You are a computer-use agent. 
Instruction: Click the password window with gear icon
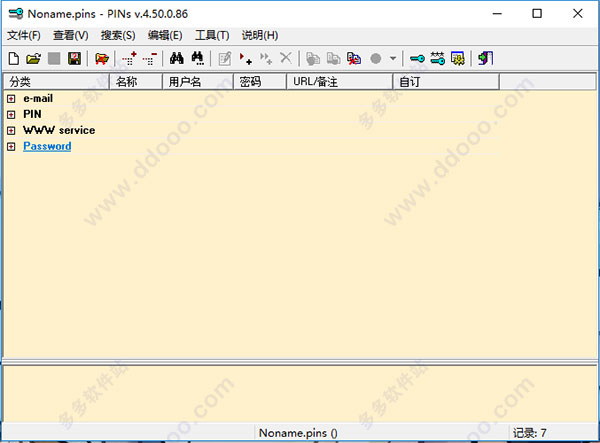pos(458,59)
